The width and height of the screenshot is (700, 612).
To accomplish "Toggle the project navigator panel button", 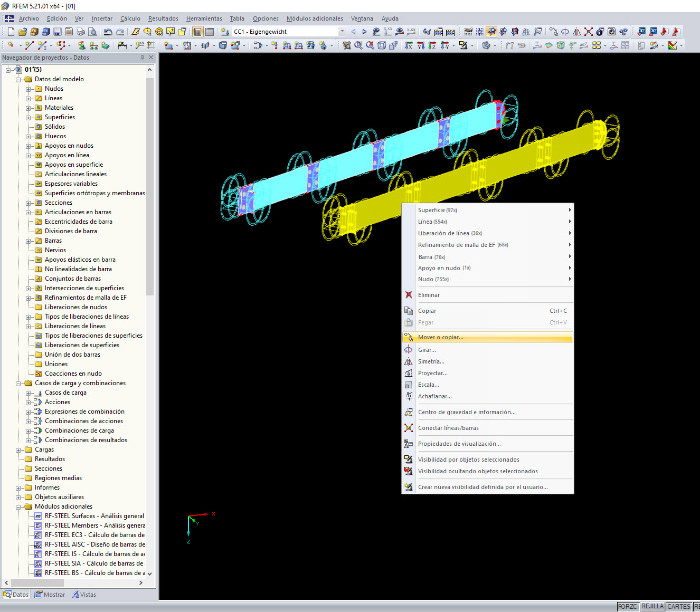I will click(x=197, y=32).
